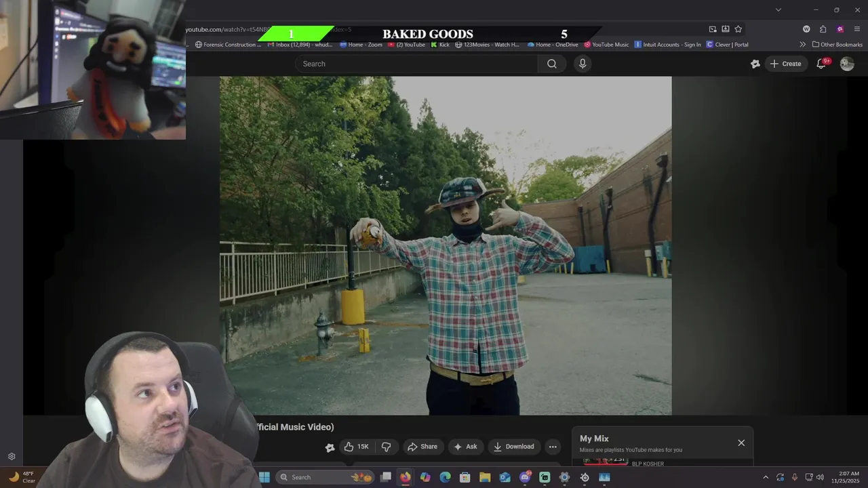This screenshot has width=868, height=488.
Task: Open Microsoft Store from the taskbar
Action: (x=465, y=477)
